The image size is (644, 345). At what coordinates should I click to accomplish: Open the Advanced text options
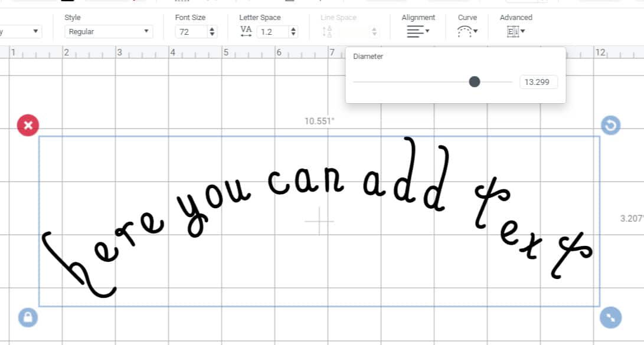tap(515, 31)
